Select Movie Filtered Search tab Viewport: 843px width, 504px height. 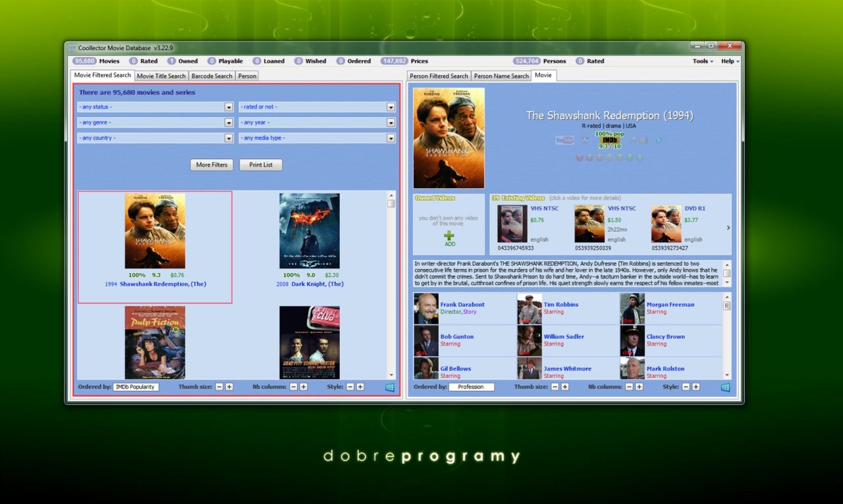pyautogui.click(x=103, y=75)
